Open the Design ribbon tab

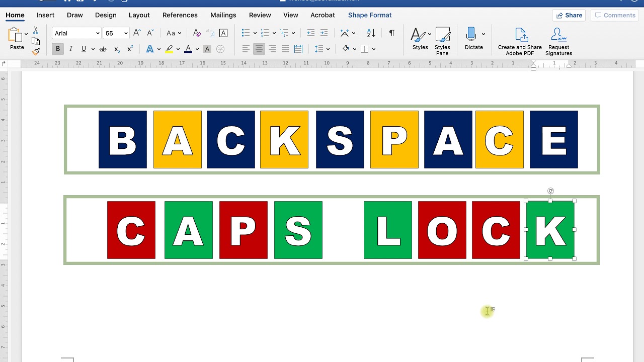pos(106,15)
